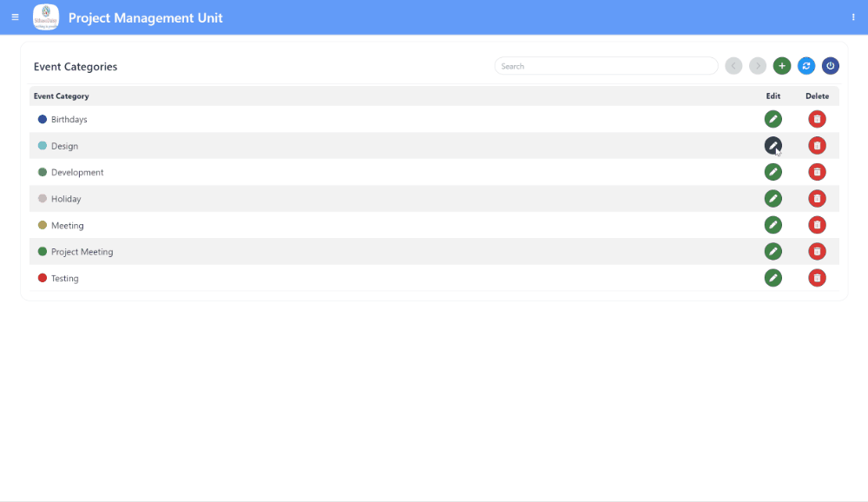Open the hamburger navigation menu
Viewport: 868px width, 502px height.
coord(15,17)
